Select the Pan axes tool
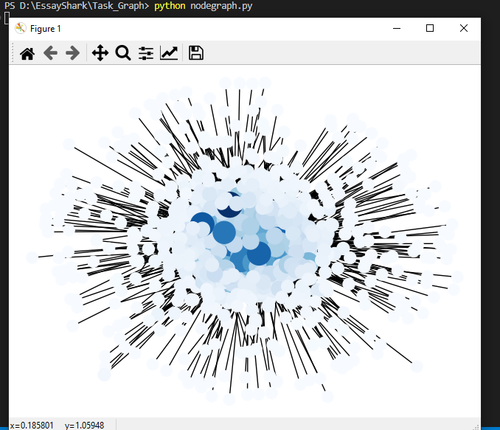 coord(100,53)
